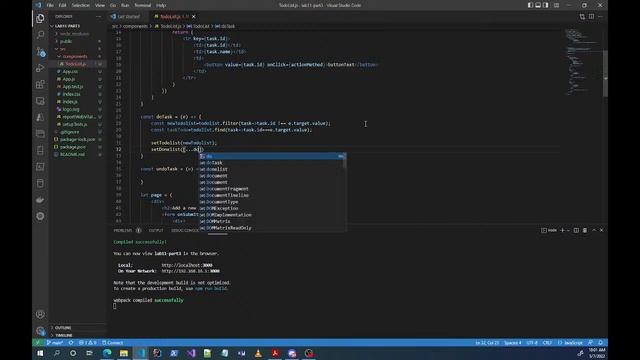Open the Help menu
The height and width of the screenshot is (360, 640).
point(161,5)
